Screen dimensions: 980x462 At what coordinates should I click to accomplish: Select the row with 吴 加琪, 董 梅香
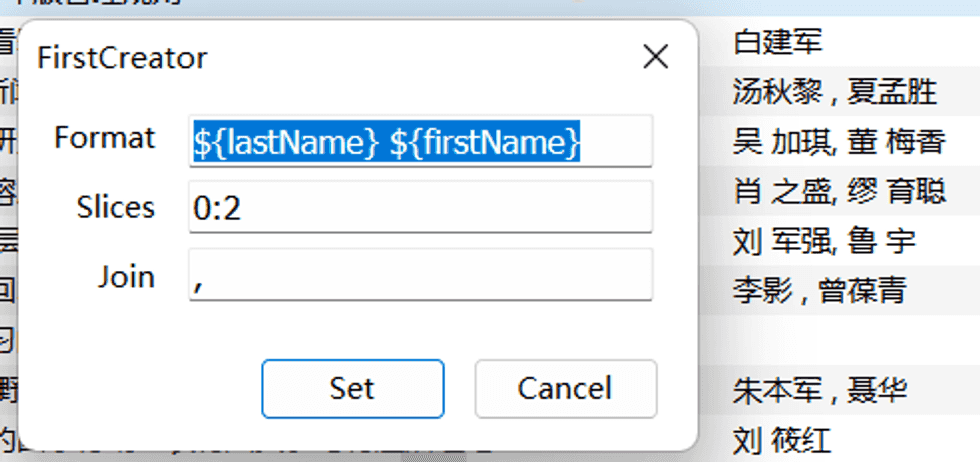[x=839, y=142]
